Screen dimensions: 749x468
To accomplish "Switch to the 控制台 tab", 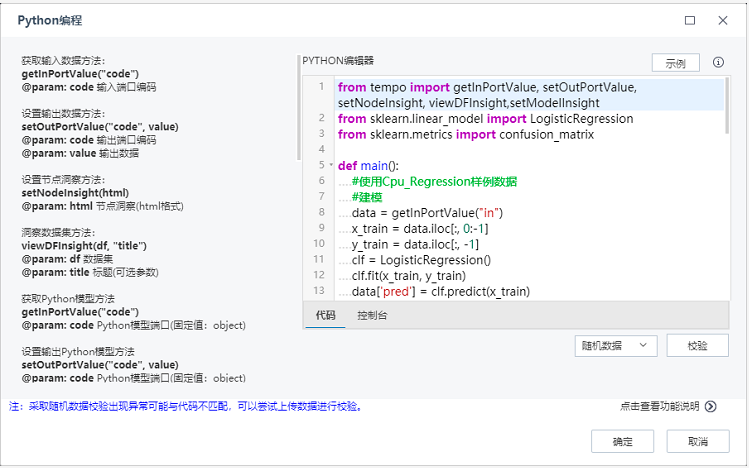I will tap(372, 315).
